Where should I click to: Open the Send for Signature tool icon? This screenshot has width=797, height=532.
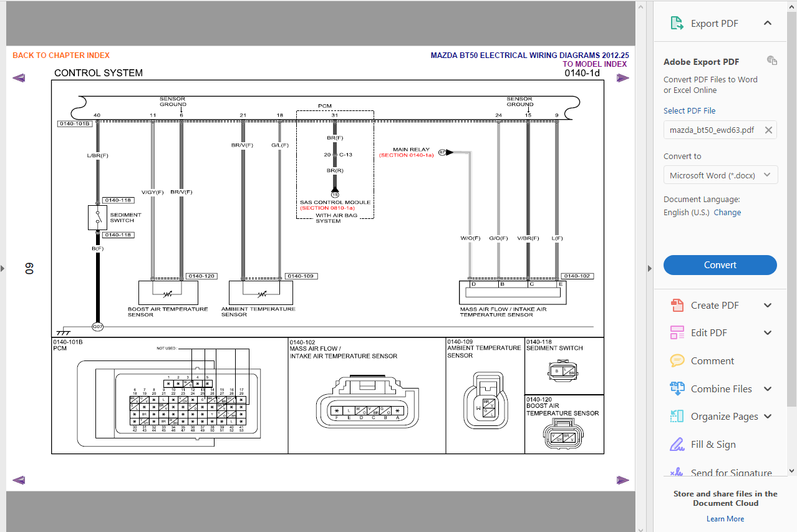coord(677,472)
